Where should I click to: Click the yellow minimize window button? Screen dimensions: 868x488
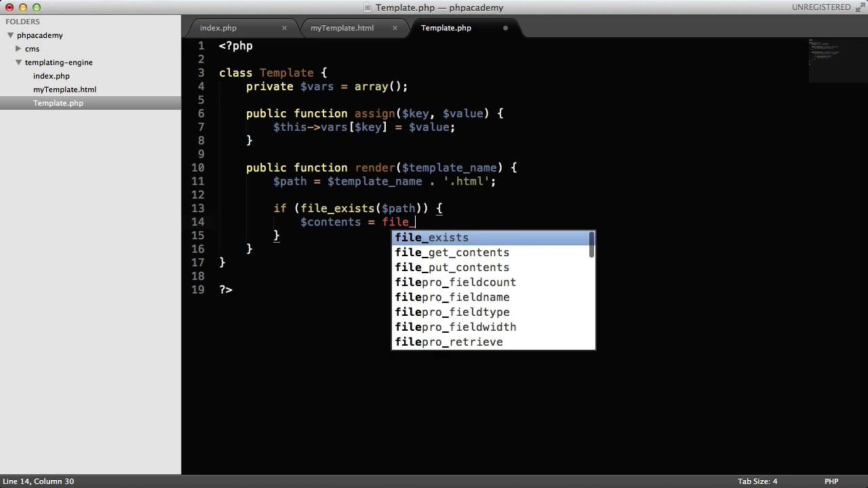[23, 7]
